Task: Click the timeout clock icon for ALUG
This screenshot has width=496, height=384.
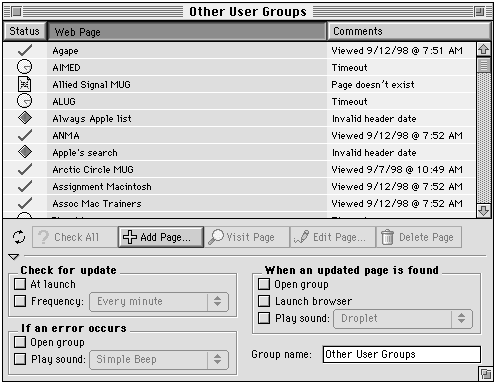Action: 24,101
